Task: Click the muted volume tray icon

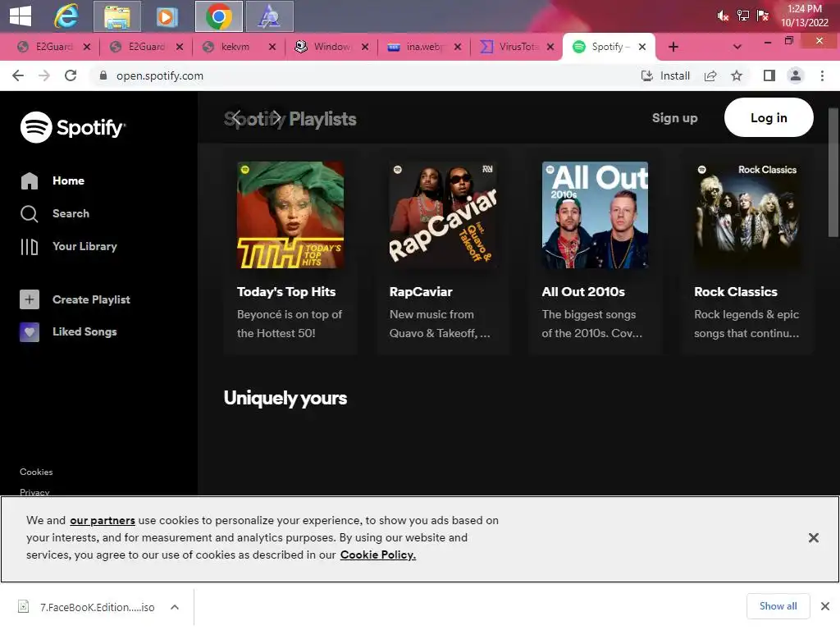Action: click(723, 16)
